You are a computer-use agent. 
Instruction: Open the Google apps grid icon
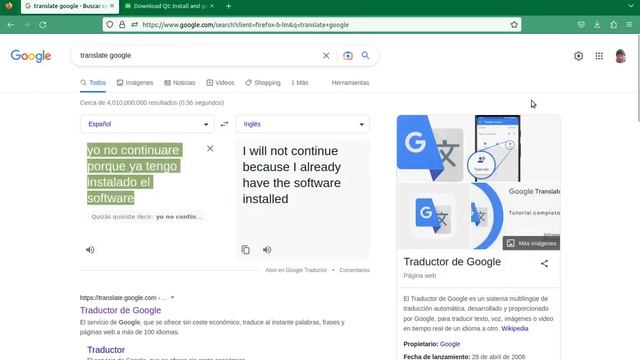point(599,56)
